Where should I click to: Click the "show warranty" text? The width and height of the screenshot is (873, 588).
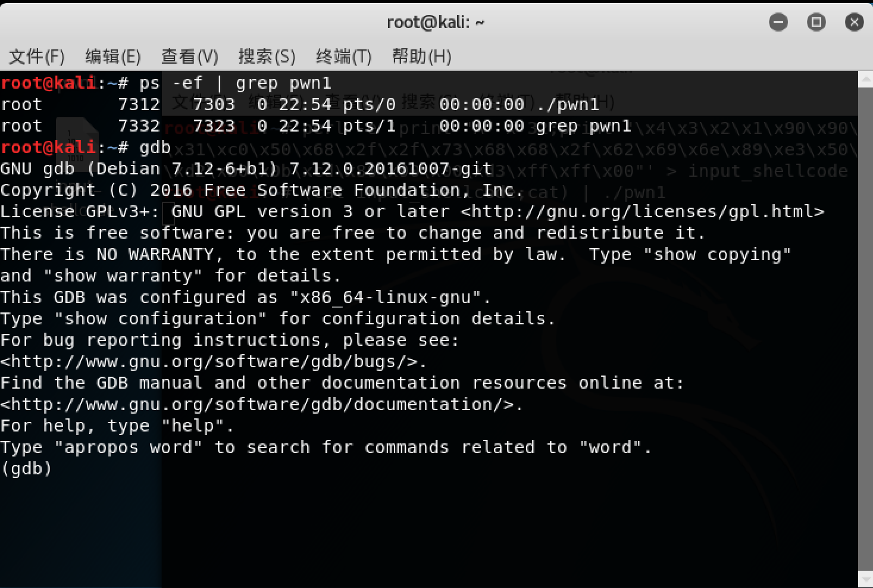coord(123,276)
